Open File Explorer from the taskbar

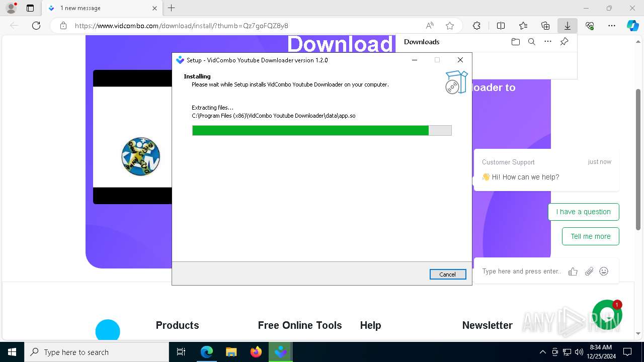click(231, 352)
